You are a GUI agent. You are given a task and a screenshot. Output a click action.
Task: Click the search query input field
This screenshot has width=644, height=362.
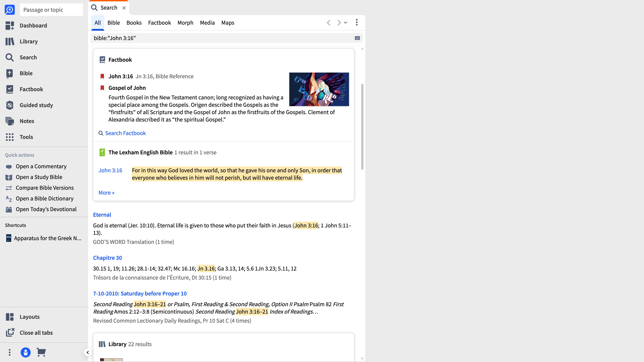223,38
